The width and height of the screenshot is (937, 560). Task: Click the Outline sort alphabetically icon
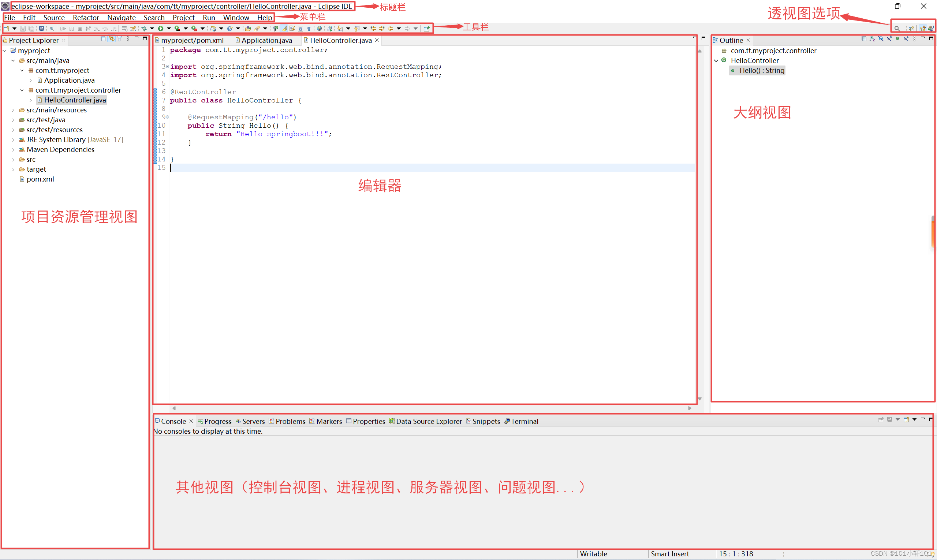click(872, 39)
